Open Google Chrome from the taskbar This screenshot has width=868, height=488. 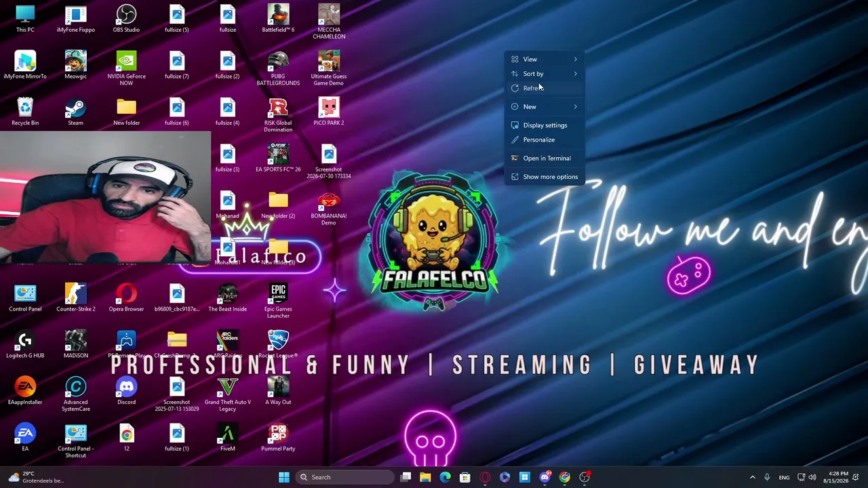[564, 477]
